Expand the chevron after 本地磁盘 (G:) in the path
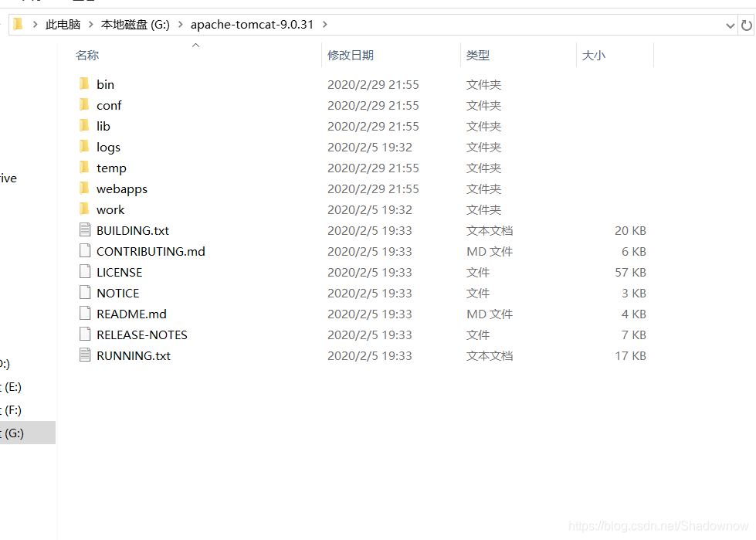756x540 pixels. (x=181, y=25)
